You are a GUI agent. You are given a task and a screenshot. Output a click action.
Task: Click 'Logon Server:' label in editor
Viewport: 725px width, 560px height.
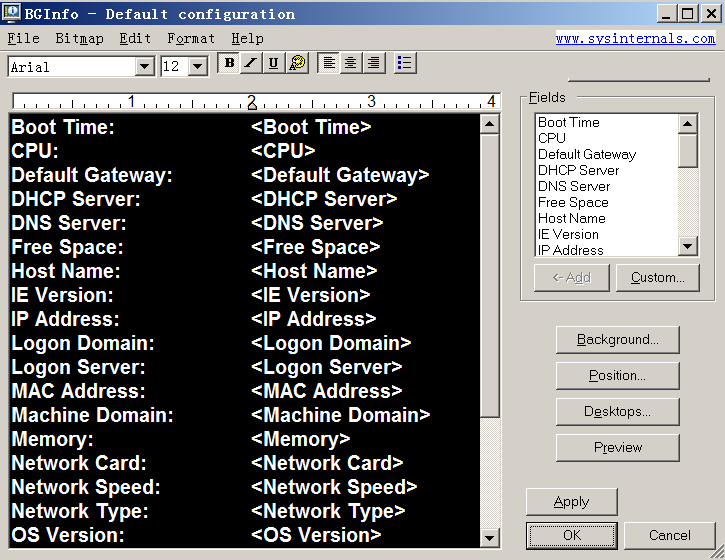point(78,367)
